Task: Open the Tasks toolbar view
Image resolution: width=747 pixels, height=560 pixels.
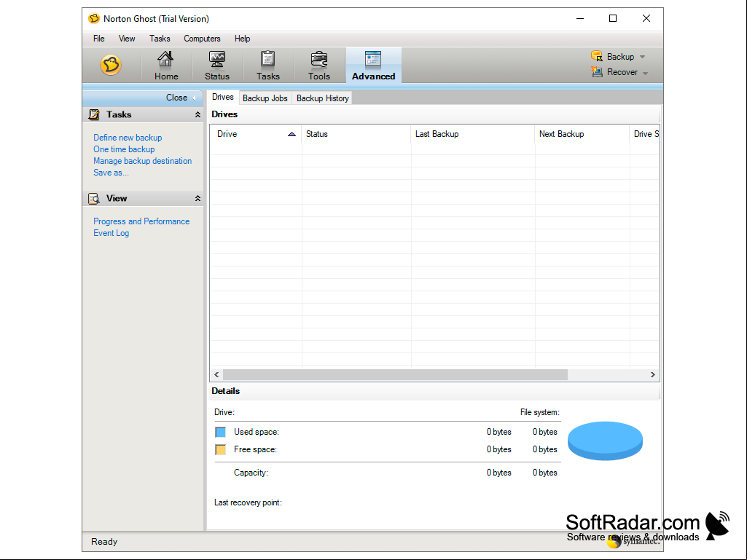Action: pos(267,66)
